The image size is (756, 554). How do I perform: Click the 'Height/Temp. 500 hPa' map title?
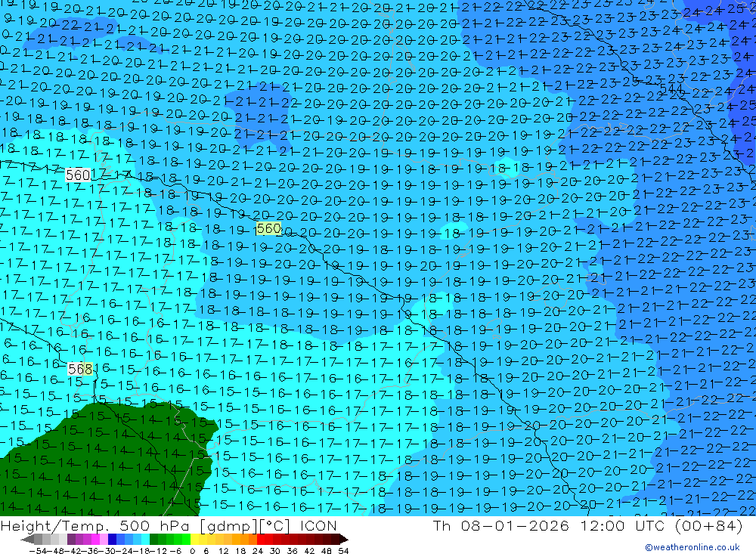97,526
